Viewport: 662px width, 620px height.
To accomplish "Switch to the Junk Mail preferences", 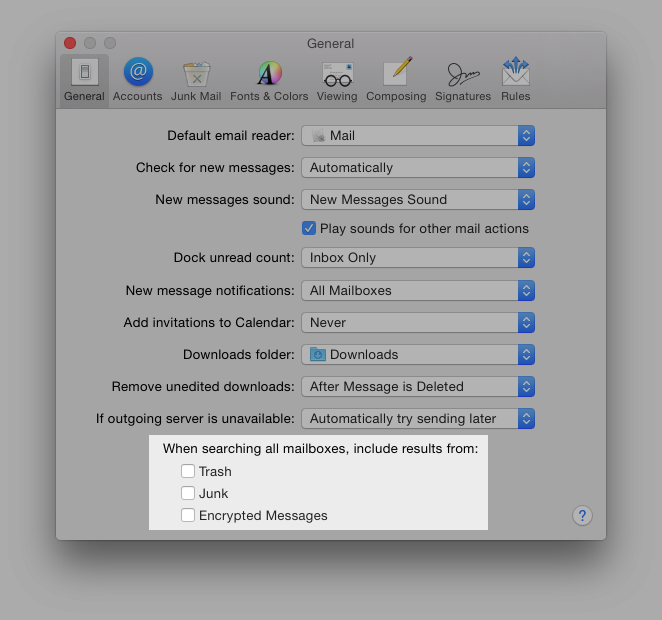I will click(x=196, y=80).
